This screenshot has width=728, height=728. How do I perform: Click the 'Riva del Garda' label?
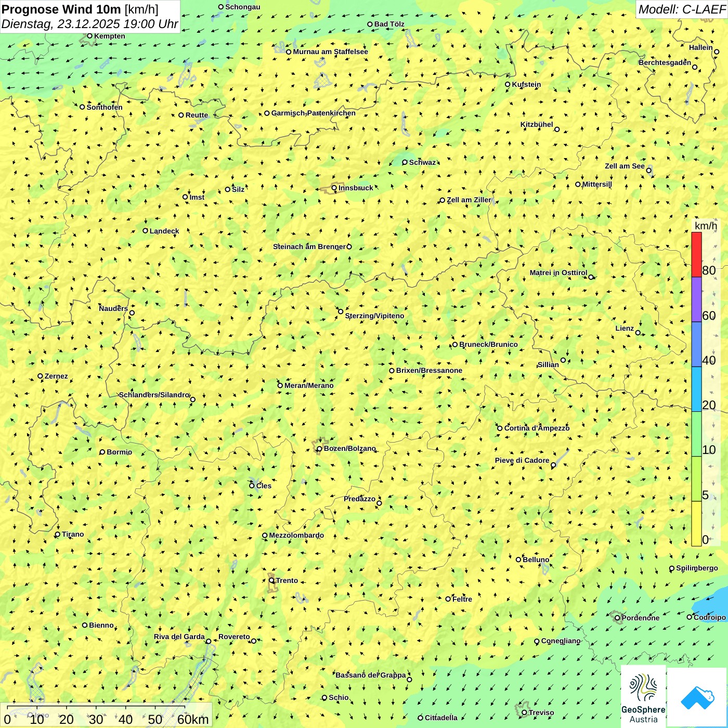179,636
